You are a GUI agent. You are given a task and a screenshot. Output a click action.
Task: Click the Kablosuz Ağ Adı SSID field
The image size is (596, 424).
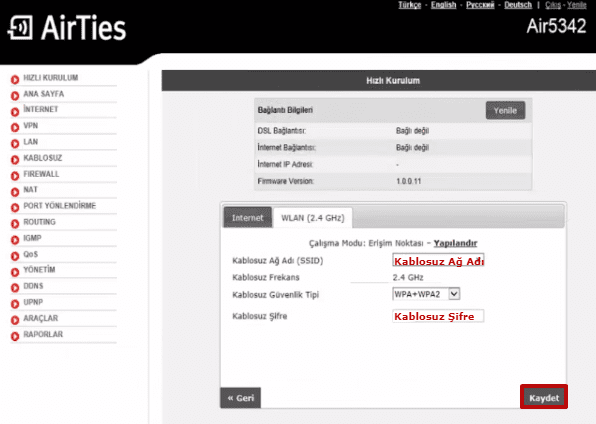pyautogui.click(x=438, y=261)
